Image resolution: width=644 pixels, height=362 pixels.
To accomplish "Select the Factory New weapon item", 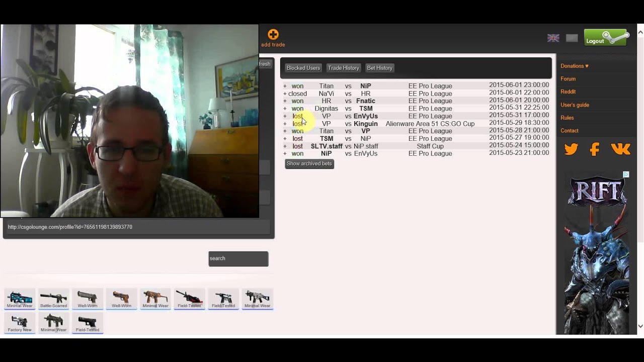I will 20,323.
